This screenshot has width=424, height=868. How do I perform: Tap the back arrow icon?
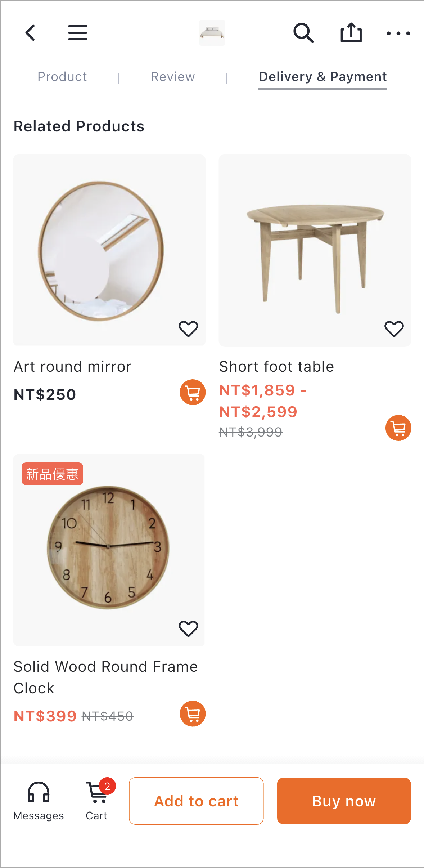click(30, 33)
